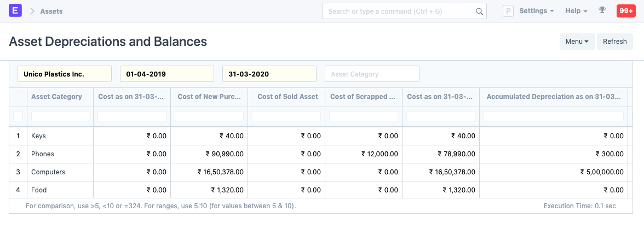The image size is (644, 229).
Task: Open the 99+ notifications badge
Action: pos(625,11)
